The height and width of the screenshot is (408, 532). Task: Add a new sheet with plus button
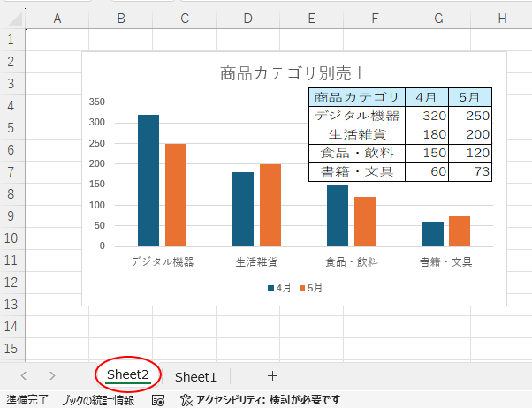(272, 376)
